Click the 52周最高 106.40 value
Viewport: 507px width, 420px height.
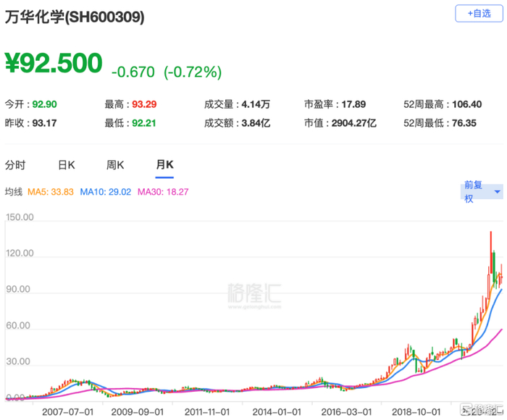tap(467, 104)
